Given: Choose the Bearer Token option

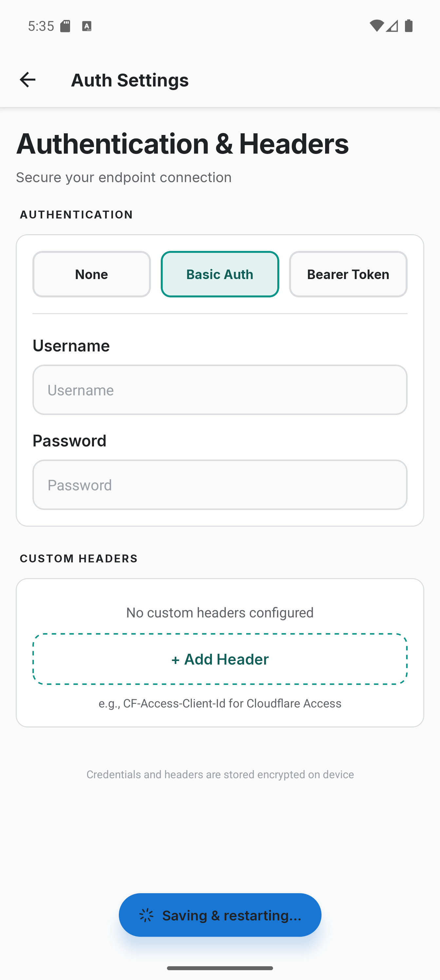Looking at the screenshot, I should pyautogui.click(x=348, y=274).
